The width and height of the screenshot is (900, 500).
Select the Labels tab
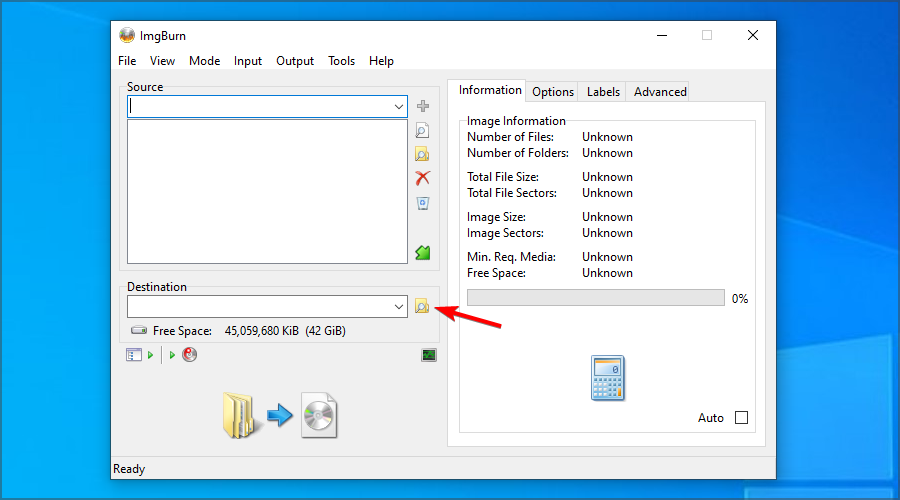click(603, 91)
